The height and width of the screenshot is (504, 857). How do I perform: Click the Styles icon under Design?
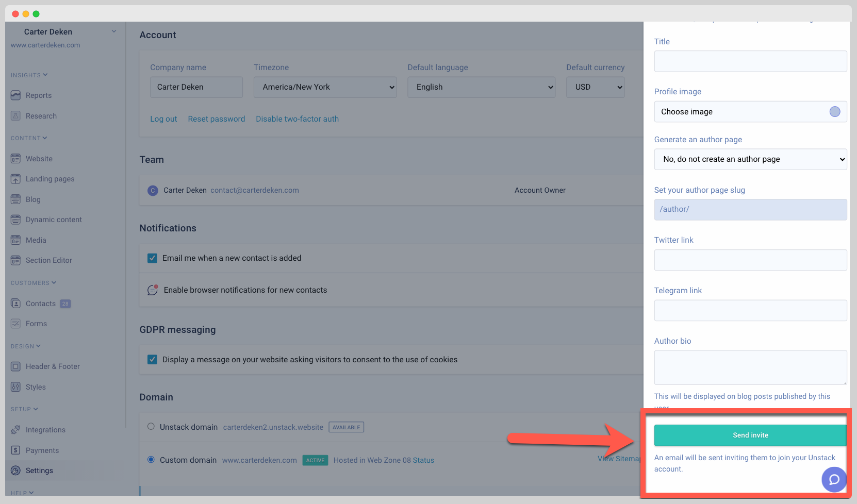pyautogui.click(x=15, y=387)
